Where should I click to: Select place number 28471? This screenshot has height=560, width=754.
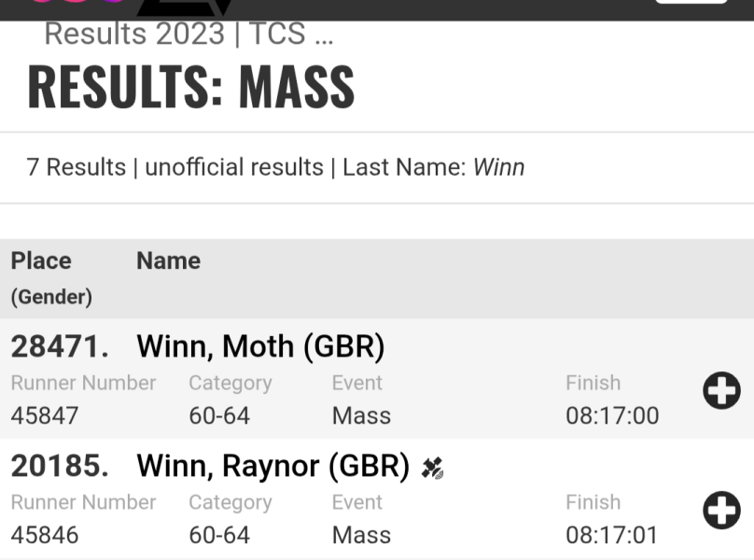[60, 347]
